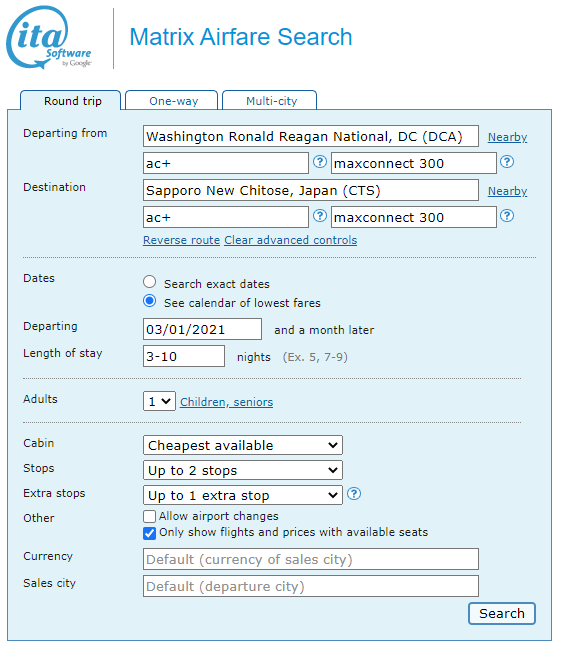565x660 pixels.
Task: Switch to the One-way tab
Action: click(x=172, y=101)
